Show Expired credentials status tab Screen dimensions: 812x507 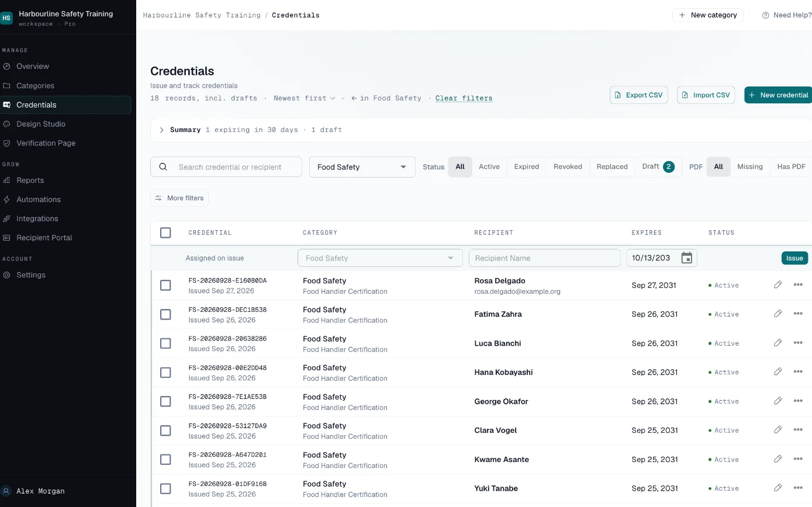pos(527,166)
